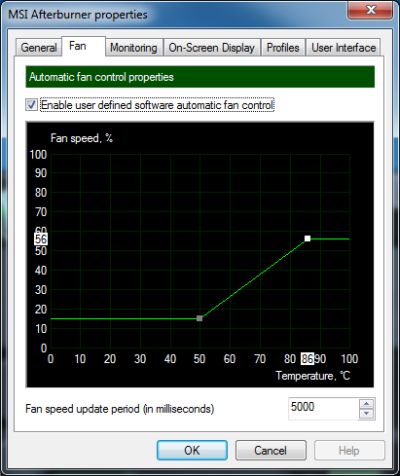This screenshot has width=400, height=476.
Task: Switch to the General tab
Action: pyautogui.click(x=39, y=48)
